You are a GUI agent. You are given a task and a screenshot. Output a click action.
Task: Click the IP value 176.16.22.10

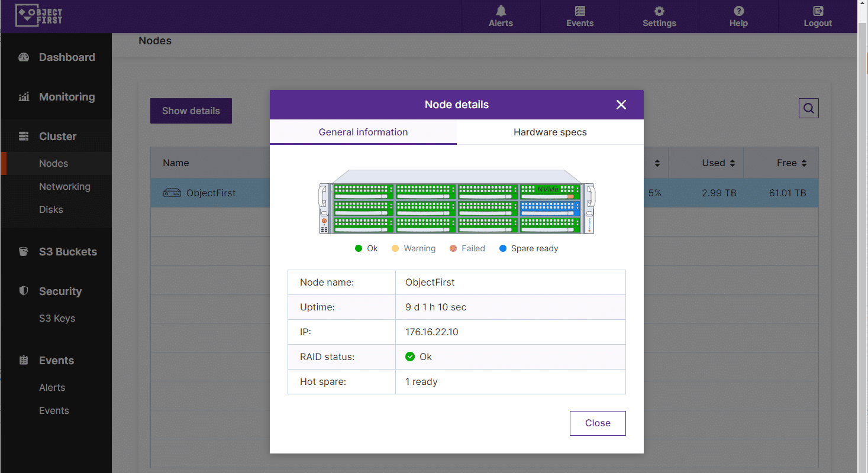click(x=431, y=332)
